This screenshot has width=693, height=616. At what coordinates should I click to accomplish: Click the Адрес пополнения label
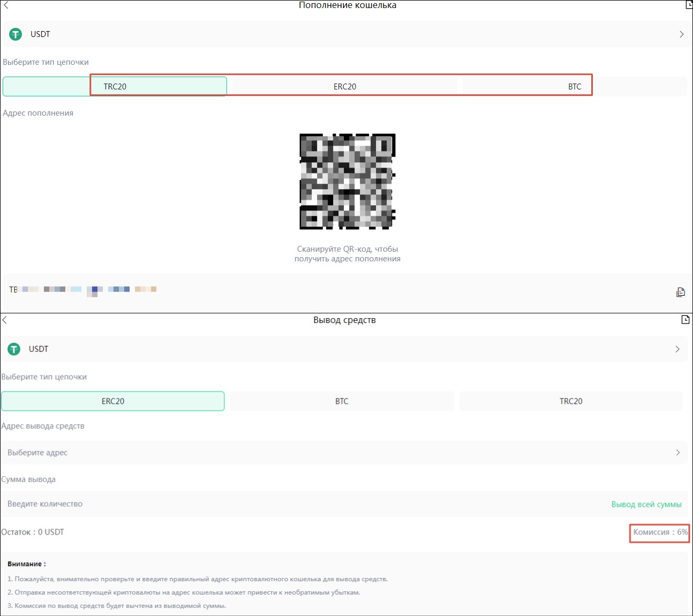[x=38, y=113]
